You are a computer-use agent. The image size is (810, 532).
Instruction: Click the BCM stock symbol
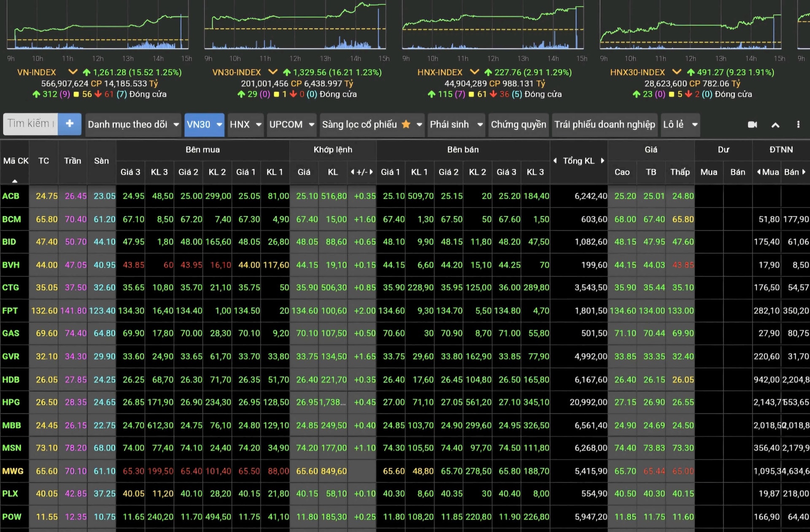coord(11,219)
